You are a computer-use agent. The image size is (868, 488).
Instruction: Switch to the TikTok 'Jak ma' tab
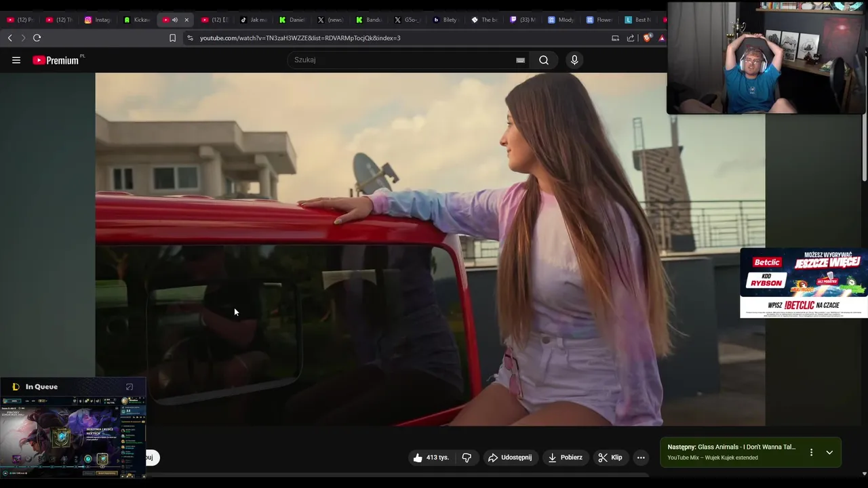[x=254, y=20]
